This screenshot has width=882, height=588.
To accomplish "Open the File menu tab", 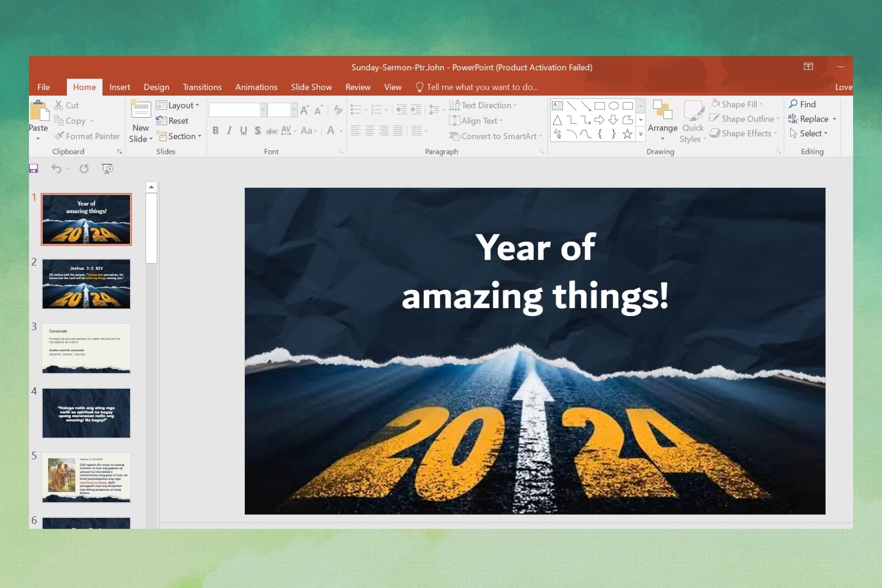I will pyautogui.click(x=44, y=87).
